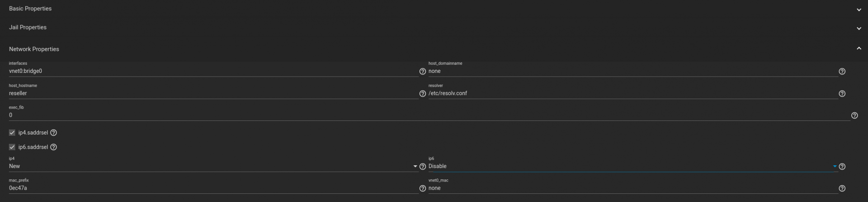This screenshot has width=868, height=202.
Task: Click the interfaces field containing vnet0:bridge0
Action: pyautogui.click(x=213, y=71)
